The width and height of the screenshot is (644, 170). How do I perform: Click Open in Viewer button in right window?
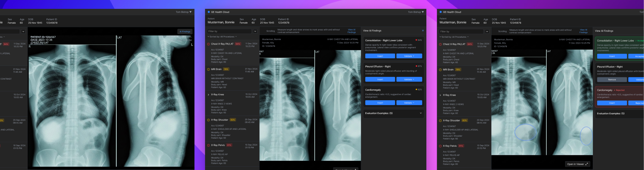point(577,164)
